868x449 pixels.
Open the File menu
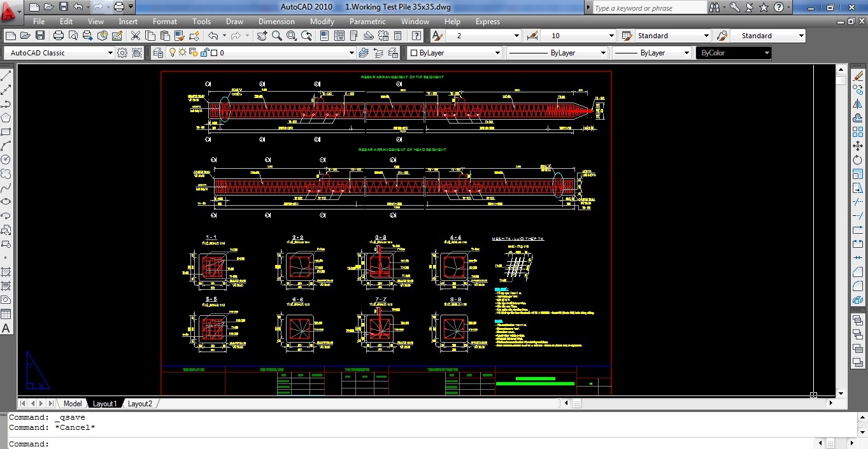(x=39, y=22)
